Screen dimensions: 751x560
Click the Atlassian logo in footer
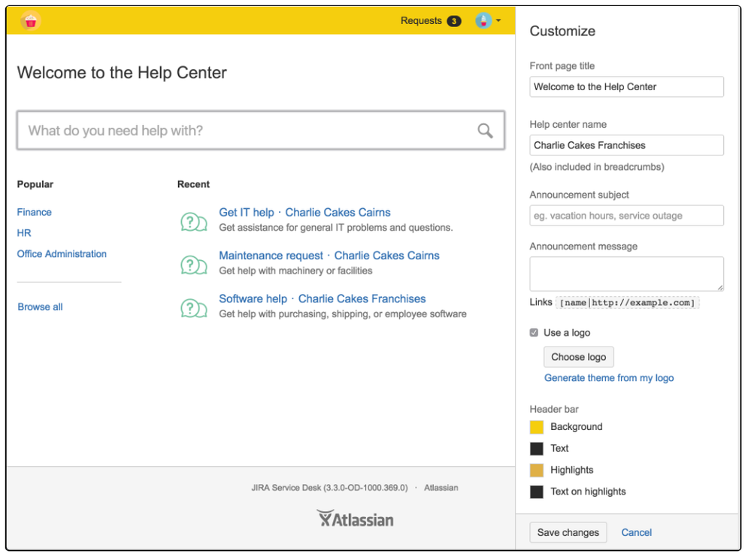[x=355, y=519]
